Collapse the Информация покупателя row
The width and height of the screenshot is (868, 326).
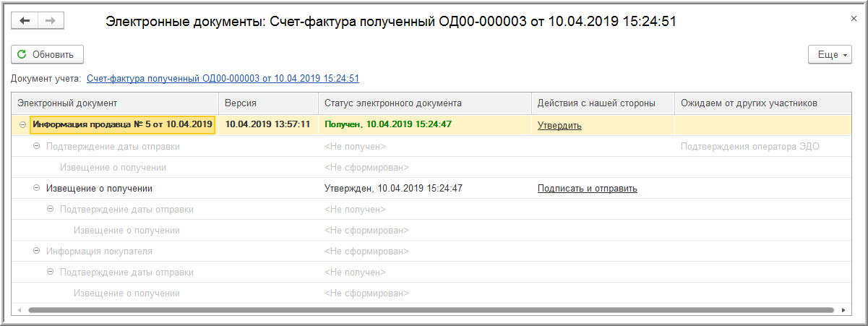[37, 251]
